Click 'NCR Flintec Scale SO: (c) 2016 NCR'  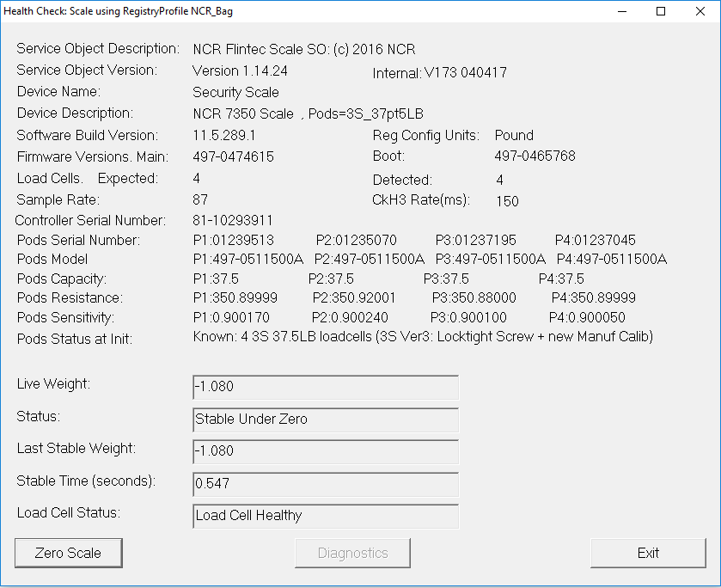pyautogui.click(x=304, y=49)
